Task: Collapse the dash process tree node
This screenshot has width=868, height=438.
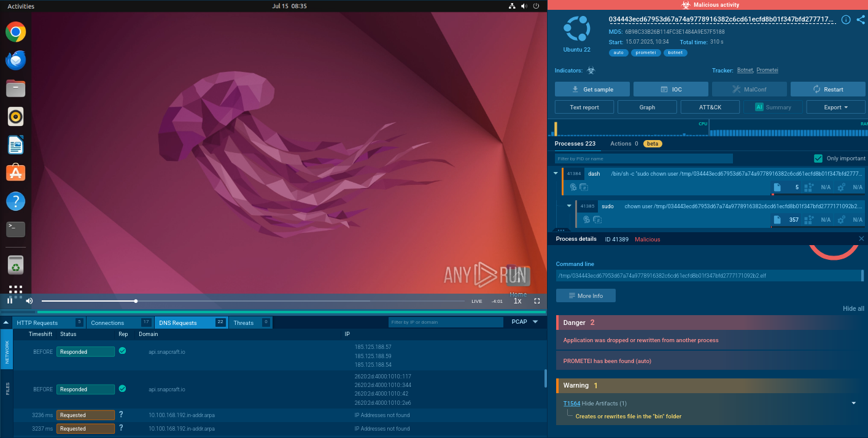Action: point(556,174)
